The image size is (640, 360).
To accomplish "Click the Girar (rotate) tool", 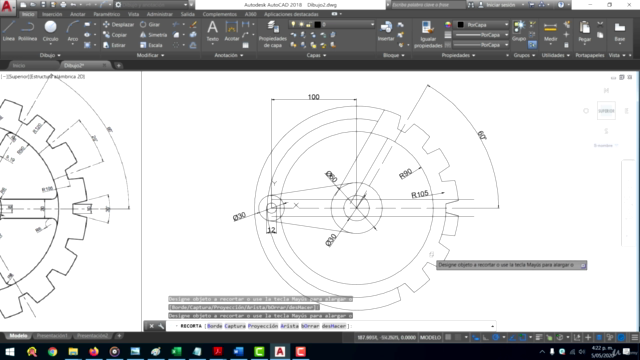I will pos(150,24).
